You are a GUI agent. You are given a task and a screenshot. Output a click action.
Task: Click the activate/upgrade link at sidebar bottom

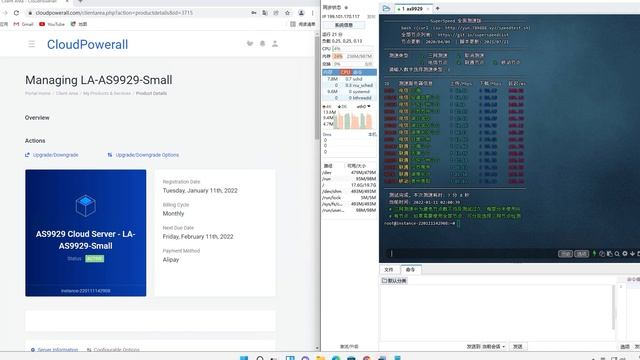pyautogui.click(x=349, y=347)
